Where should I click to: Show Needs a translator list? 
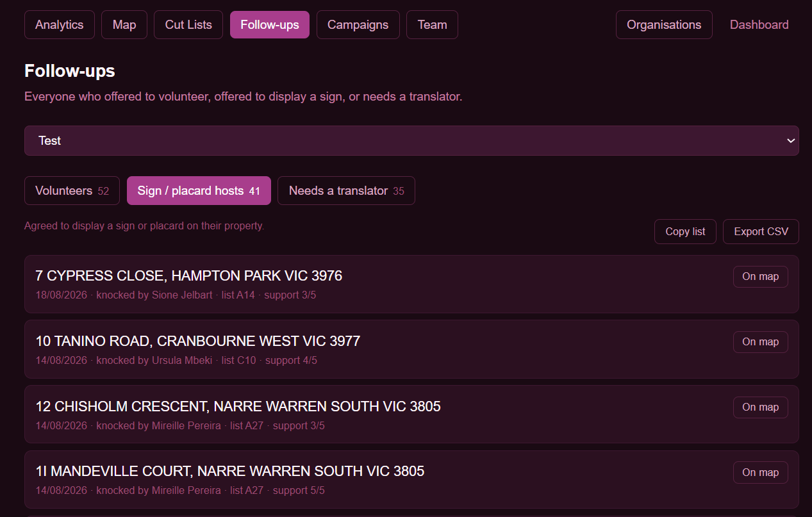(346, 191)
